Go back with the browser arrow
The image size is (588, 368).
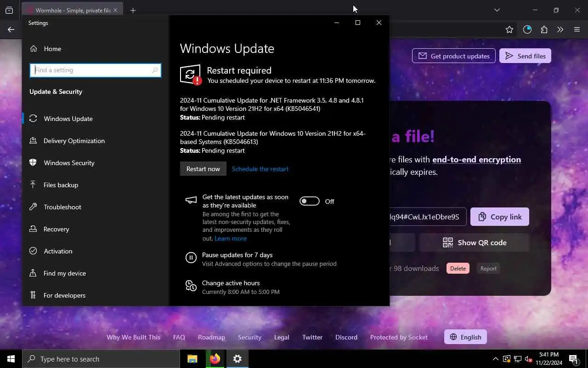[11, 29]
